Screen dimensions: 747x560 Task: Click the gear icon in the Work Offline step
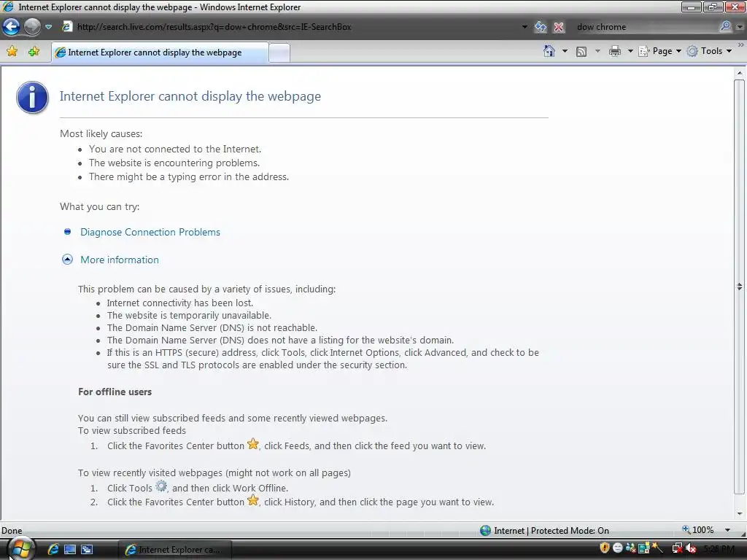pyautogui.click(x=161, y=486)
